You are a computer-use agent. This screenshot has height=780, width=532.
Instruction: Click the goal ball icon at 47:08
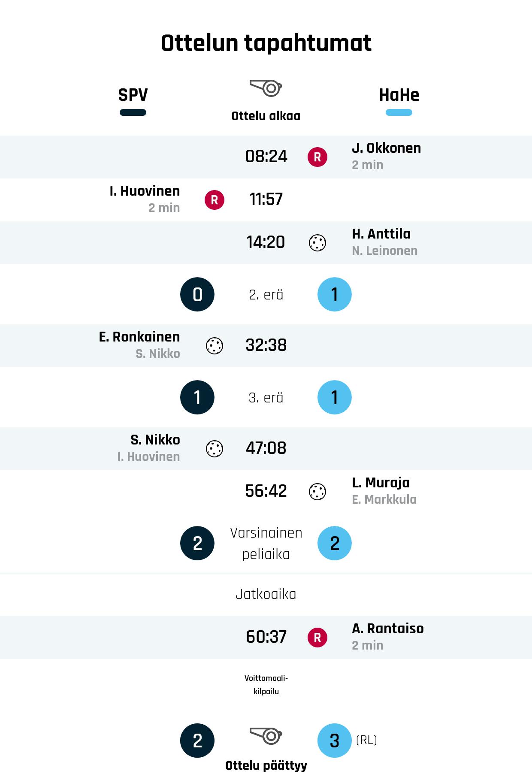pos(215,449)
